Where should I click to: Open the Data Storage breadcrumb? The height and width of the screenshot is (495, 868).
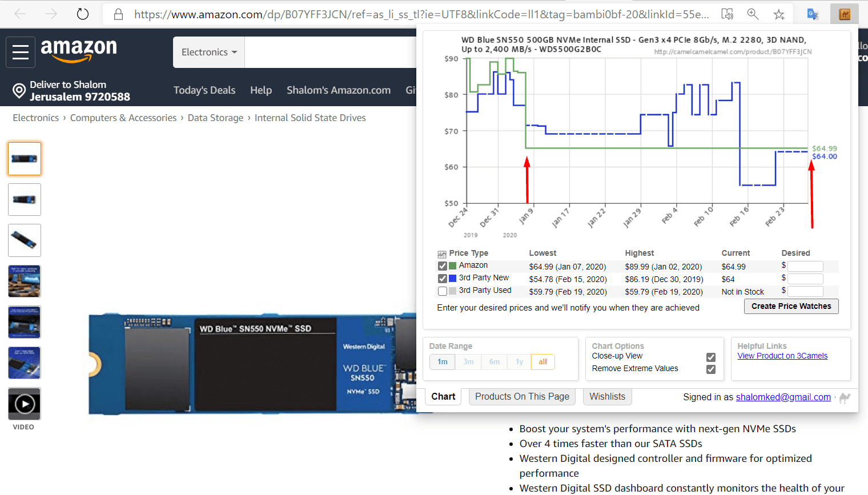pos(216,118)
